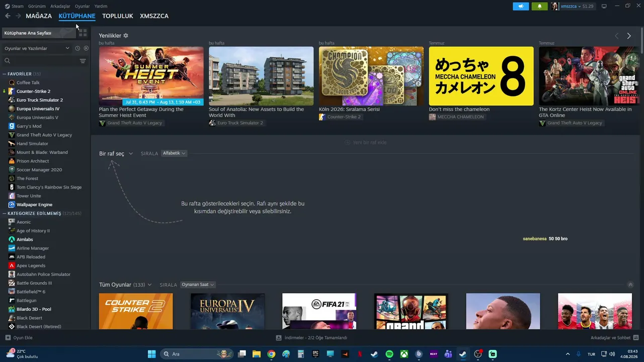Viewport: 644px width, 362px height.
Task: Open the Europa Universalis IV game cover
Action: tap(227, 311)
